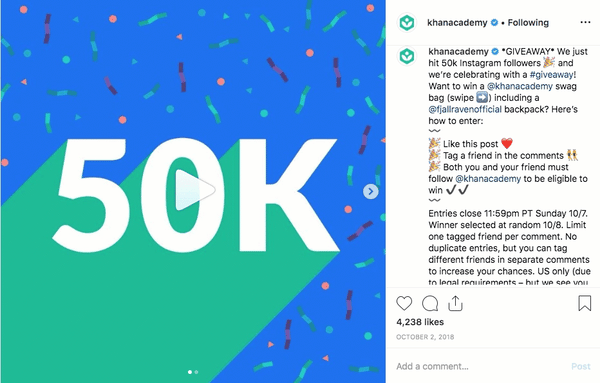
Task: Save post using the bookmark icon
Action: point(584,303)
